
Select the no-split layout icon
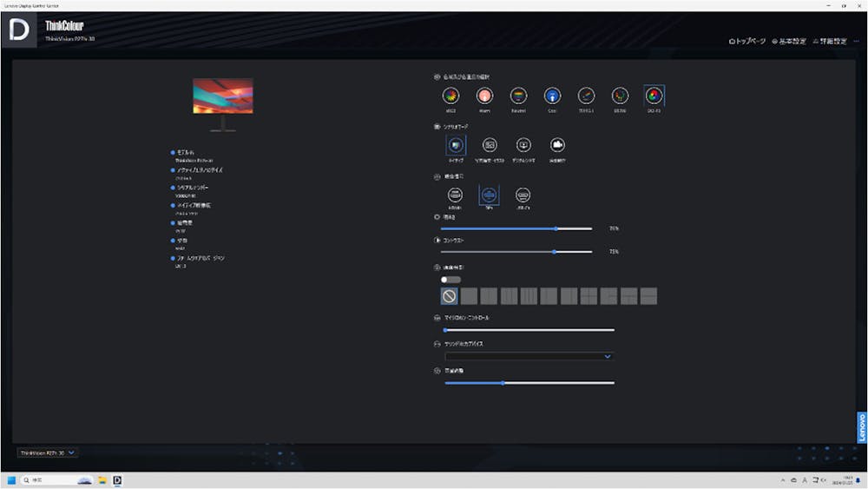pyautogui.click(x=449, y=296)
